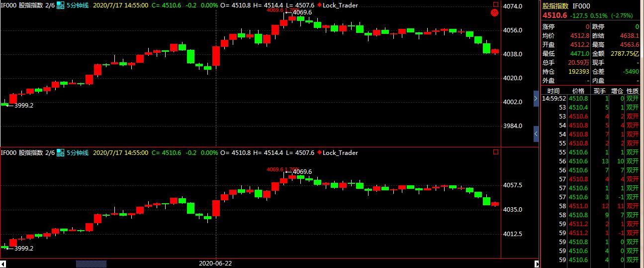This screenshot has width=644, height=268.
Task: Click the 4012.5 price axis label in bottom chart
Action: [513, 234]
